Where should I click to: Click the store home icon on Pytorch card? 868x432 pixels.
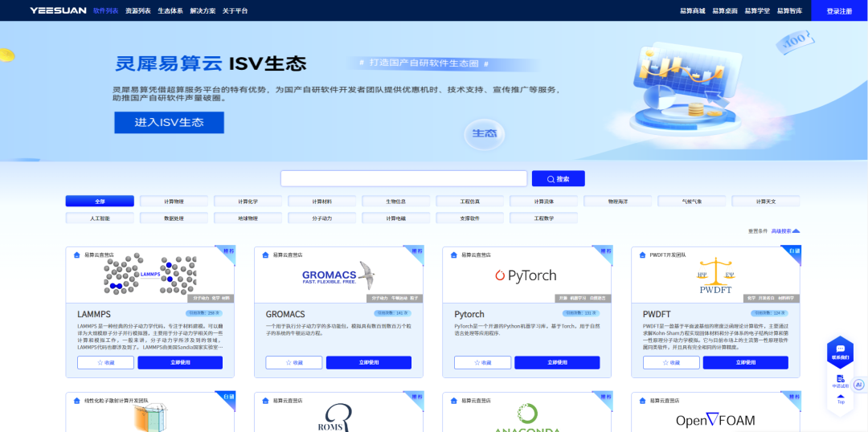454,255
